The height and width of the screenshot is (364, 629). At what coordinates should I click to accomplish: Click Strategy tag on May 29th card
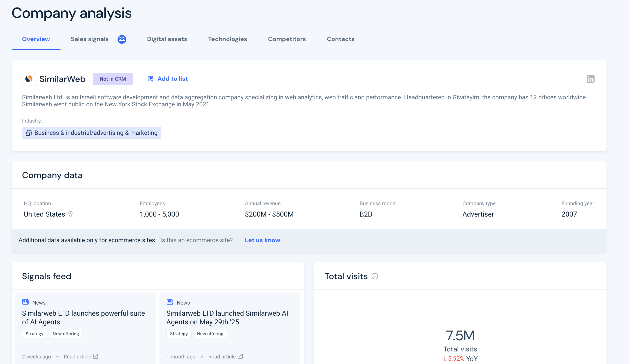179,334
